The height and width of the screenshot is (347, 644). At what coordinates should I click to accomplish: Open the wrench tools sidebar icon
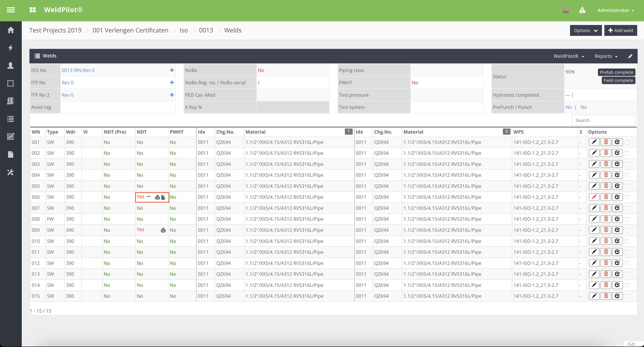pyautogui.click(x=10, y=172)
